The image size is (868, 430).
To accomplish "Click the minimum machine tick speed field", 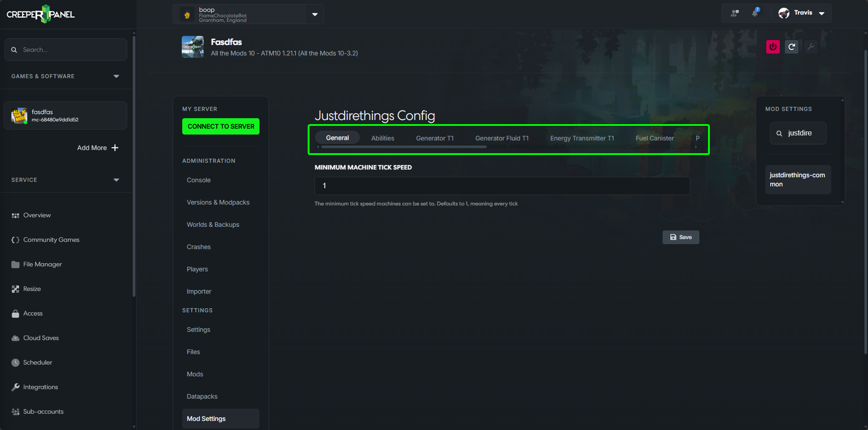I will pos(502,186).
